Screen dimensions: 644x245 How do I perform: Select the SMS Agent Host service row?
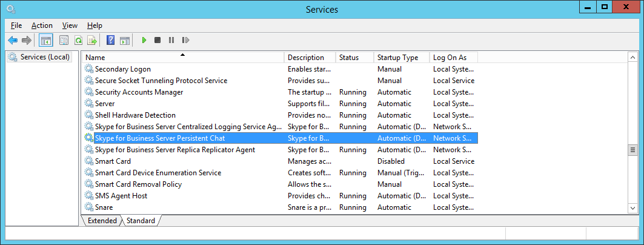click(121, 196)
